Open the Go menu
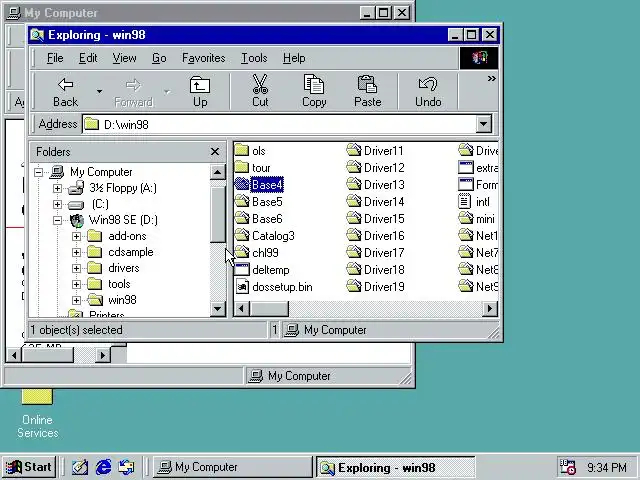This screenshot has height=480, width=640. point(159,58)
